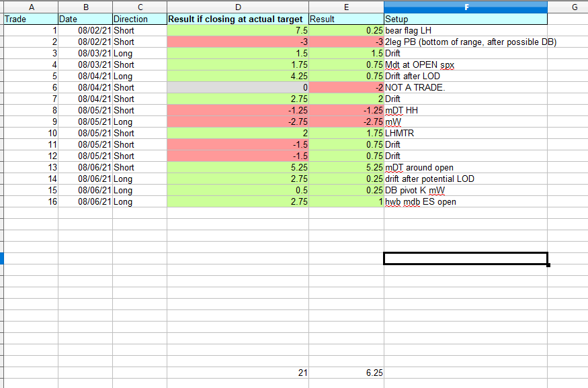Select 'hwb mdb ES open' cell
The height and width of the screenshot is (388, 588).
[466, 202]
